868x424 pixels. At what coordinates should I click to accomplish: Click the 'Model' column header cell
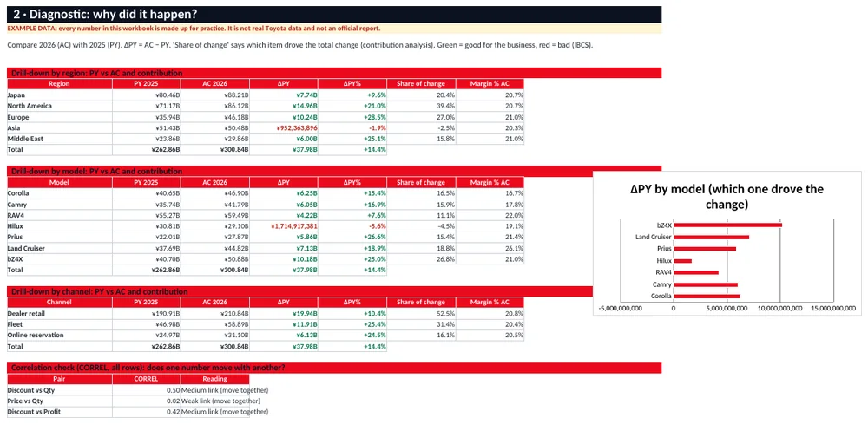coord(60,182)
